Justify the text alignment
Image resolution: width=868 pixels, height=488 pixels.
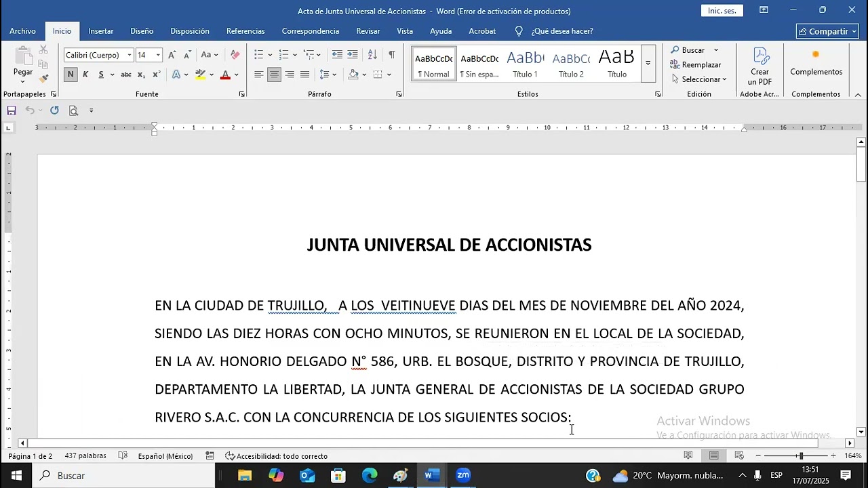coord(304,75)
